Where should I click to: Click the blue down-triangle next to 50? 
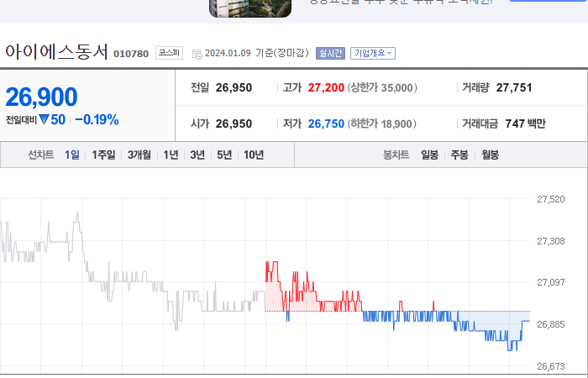(x=44, y=119)
